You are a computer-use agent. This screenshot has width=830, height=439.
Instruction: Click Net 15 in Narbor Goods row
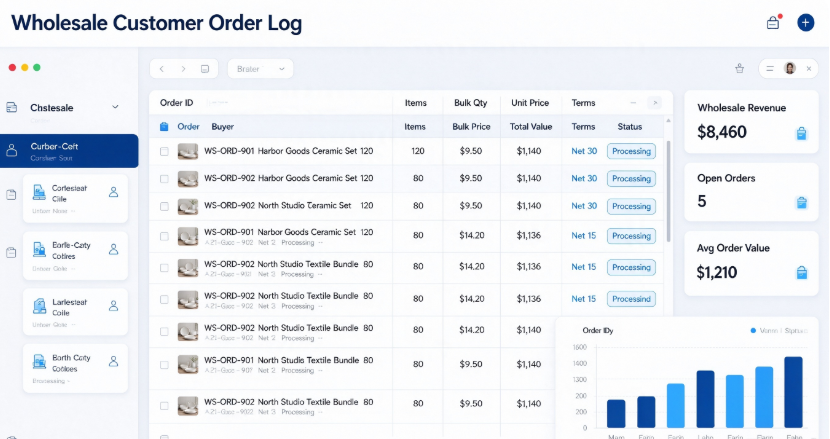583,236
